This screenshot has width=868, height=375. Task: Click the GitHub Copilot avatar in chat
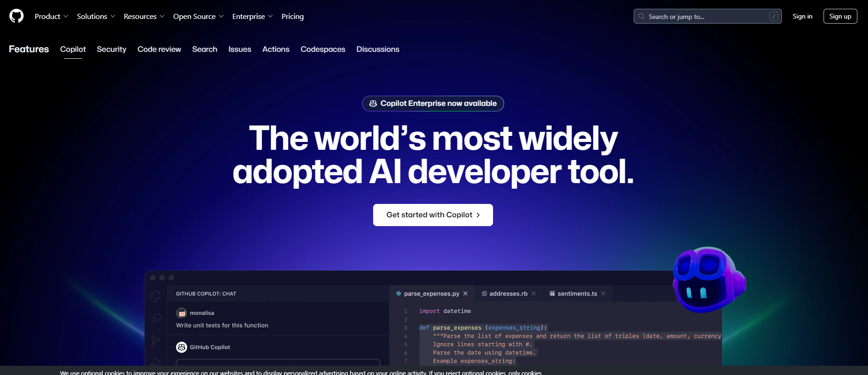tap(181, 347)
